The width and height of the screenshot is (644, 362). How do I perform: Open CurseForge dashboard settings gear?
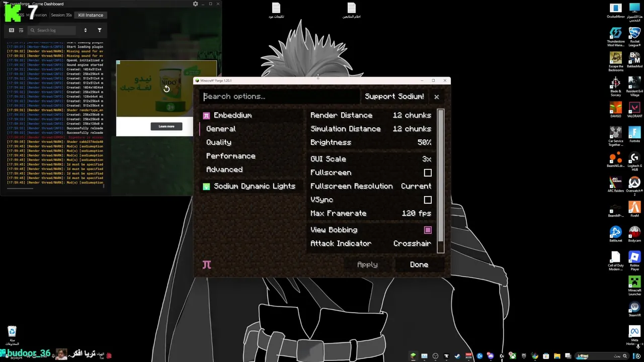tap(195, 4)
